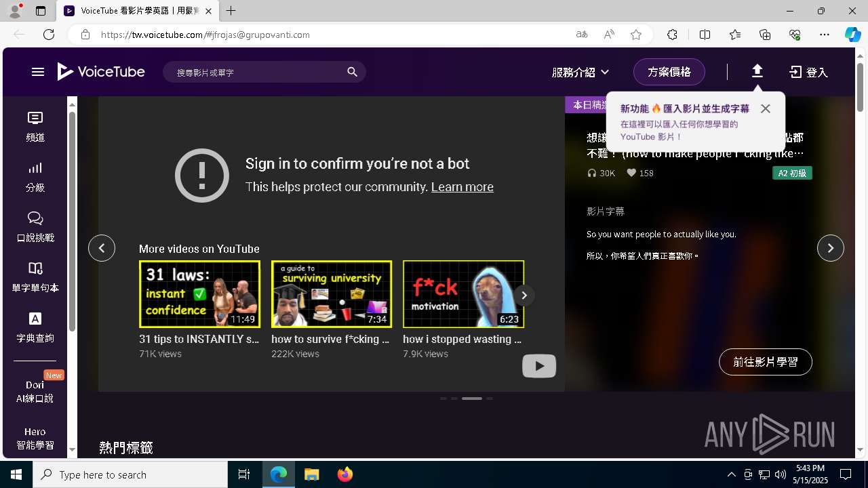The height and width of the screenshot is (488, 868).
Task: Open browser essentials heart icon
Action: 795,35
